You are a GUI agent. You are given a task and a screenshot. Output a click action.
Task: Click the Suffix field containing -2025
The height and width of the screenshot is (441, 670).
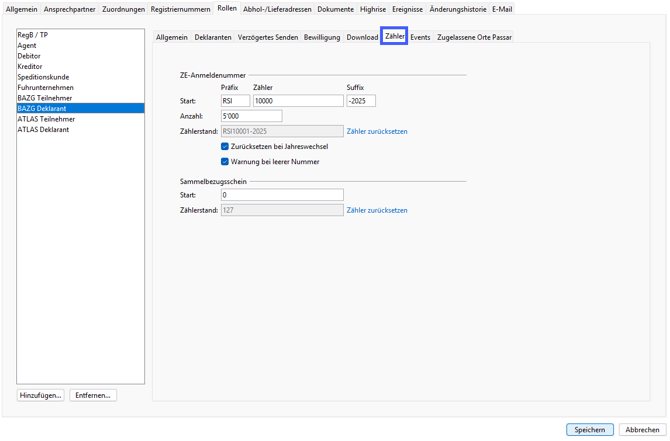[360, 101]
